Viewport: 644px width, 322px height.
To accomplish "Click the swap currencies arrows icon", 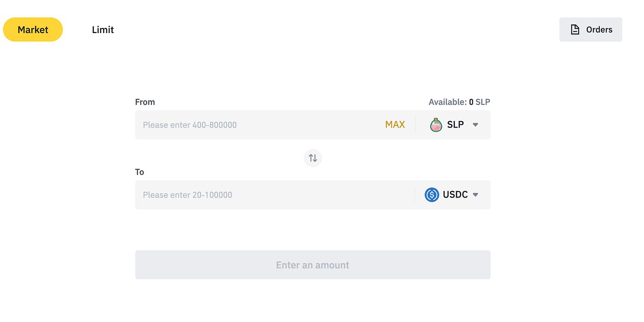I will 313,158.
